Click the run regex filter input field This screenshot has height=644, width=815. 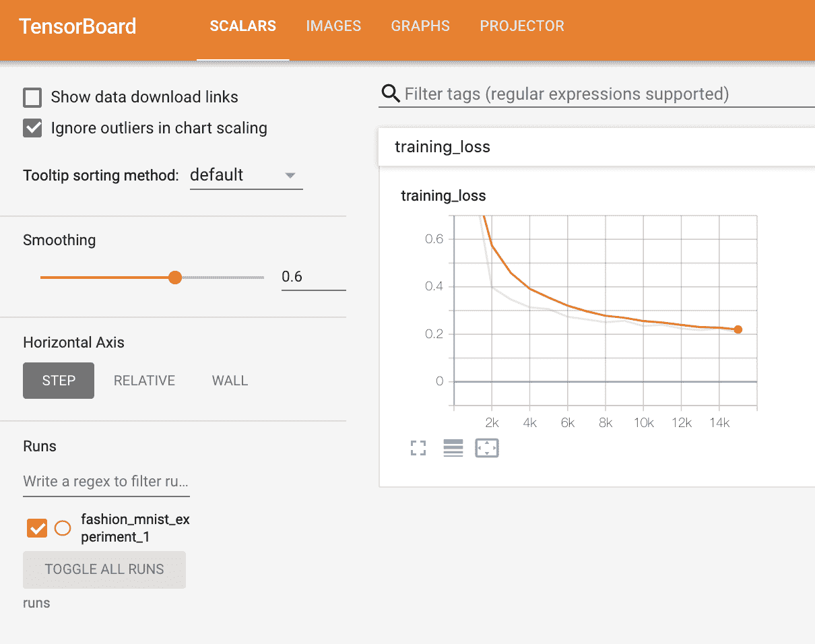click(x=106, y=481)
